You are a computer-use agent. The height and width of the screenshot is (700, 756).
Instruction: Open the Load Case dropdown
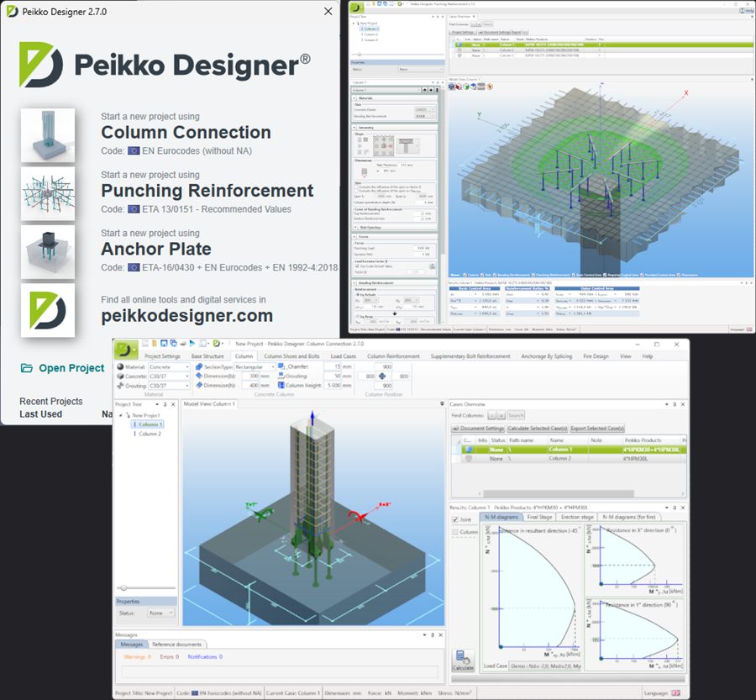545,666
